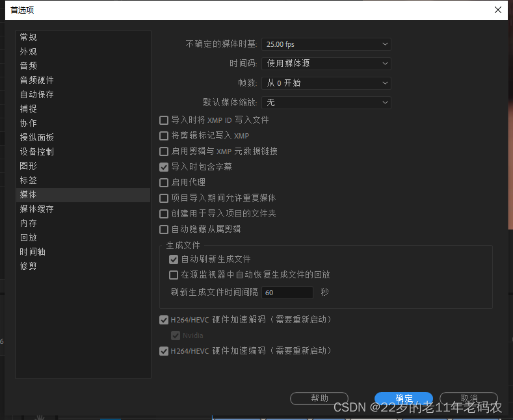
Task: Toggle 启用剪辑与 XMP 元数据链接 checkbox
Action: point(164,151)
